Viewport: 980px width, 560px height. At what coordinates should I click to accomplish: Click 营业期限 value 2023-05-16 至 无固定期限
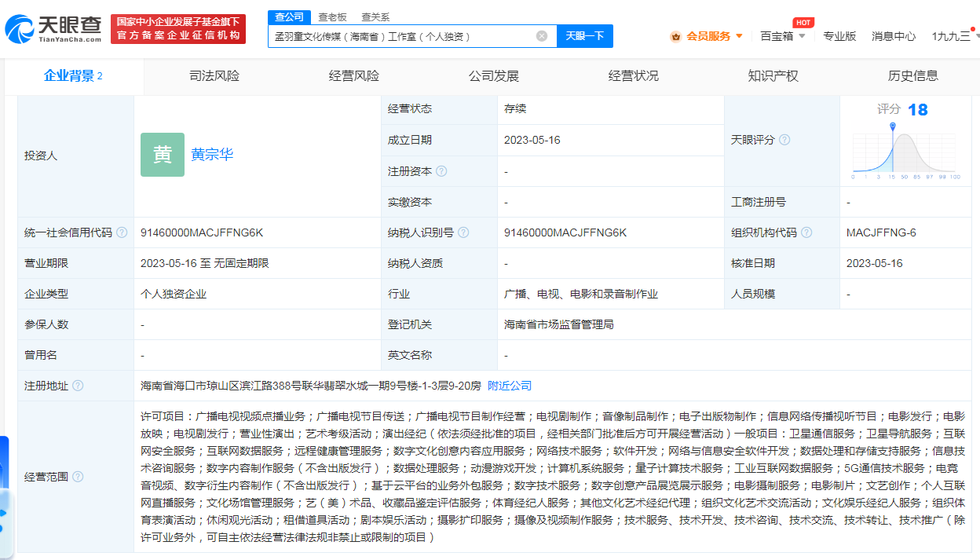pos(205,263)
